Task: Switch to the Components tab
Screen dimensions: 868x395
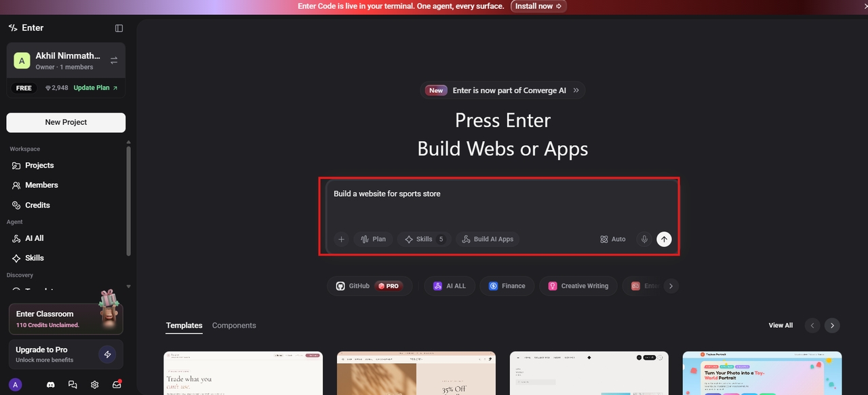Action: click(234, 326)
